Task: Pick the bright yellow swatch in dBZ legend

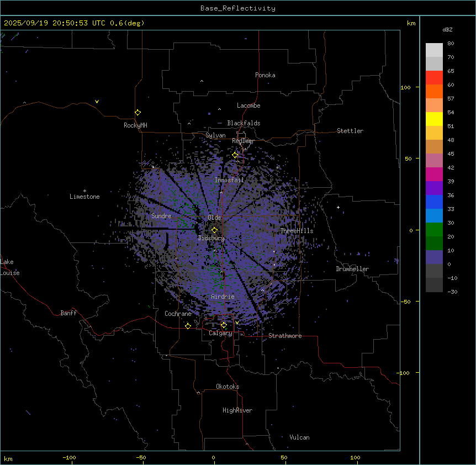Action: (x=434, y=119)
